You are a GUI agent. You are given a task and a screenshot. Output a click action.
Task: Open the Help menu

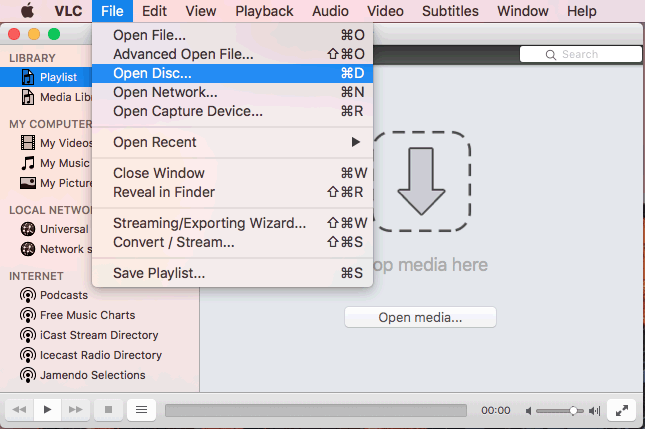tap(581, 11)
